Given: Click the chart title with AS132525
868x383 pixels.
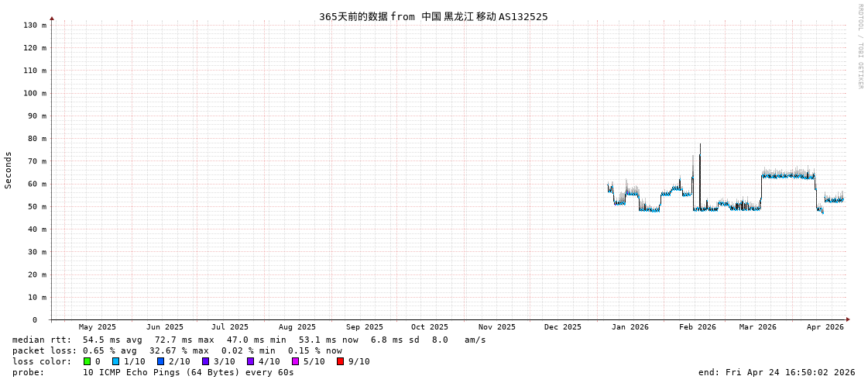Looking at the screenshot, I should pos(433,16).
